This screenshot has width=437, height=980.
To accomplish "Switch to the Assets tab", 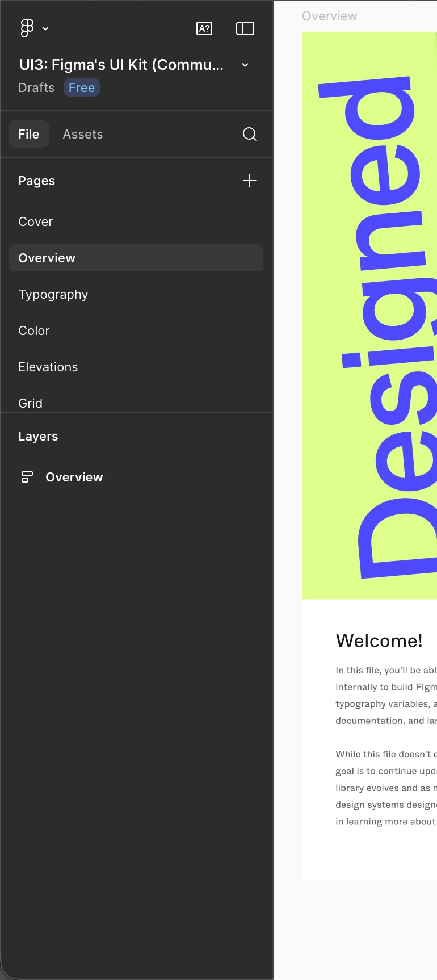I will [x=83, y=135].
